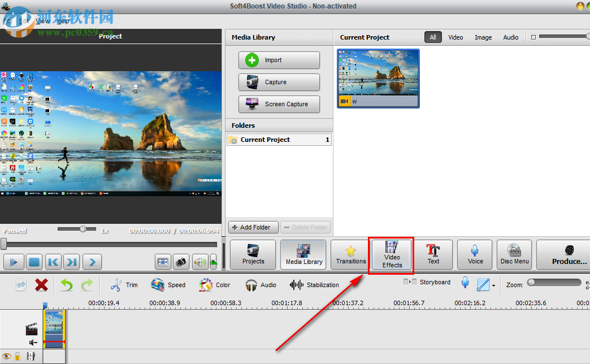
Task: Open the Stabilization tool
Action: (314, 285)
